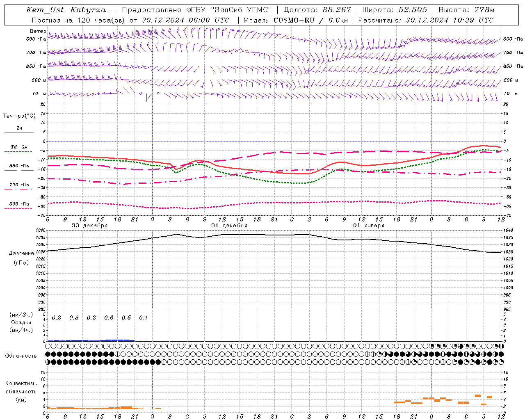This screenshot has height=420, width=525.
Task: Click the (мм/3ч.) precipitation unit label
Action: click(x=21, y=315)
